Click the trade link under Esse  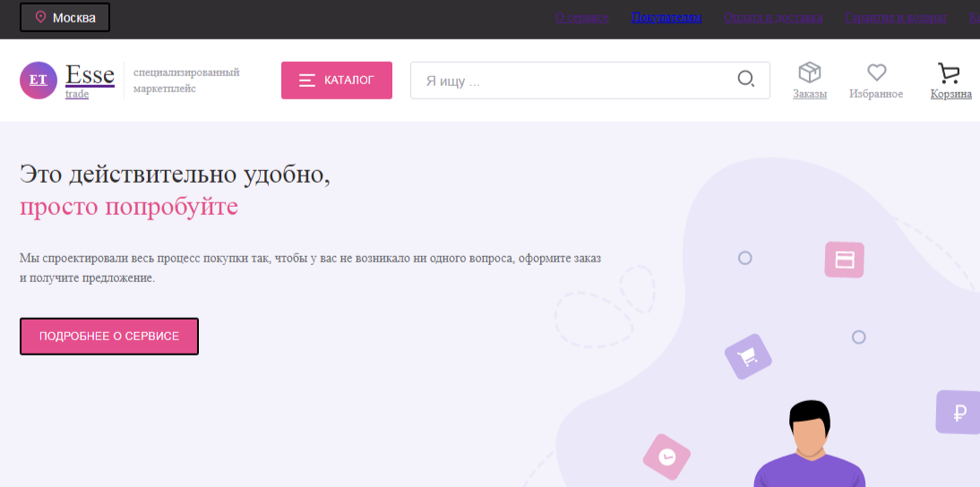(x=77, y=94)
